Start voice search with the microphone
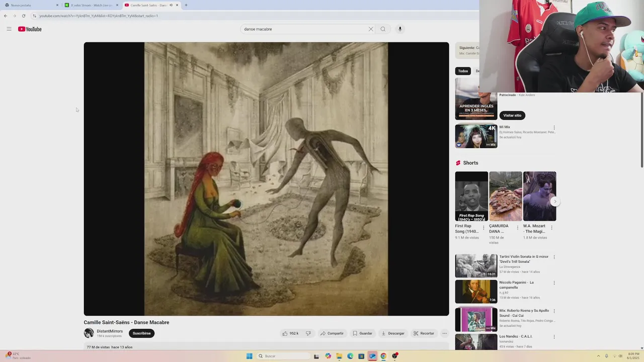Screen dimensions: 644x362 (400, 29)
